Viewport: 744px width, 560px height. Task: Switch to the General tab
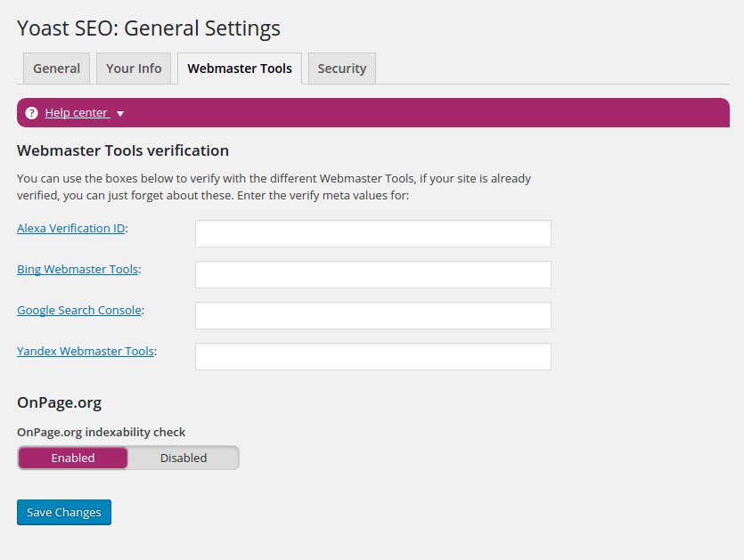click(56, 69)
